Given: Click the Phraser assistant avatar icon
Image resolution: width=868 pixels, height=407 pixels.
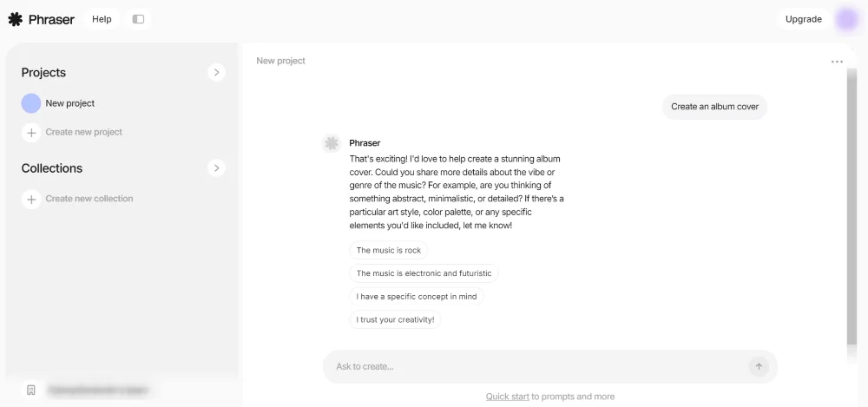Looking at the screenshot, I should [331, 143].
